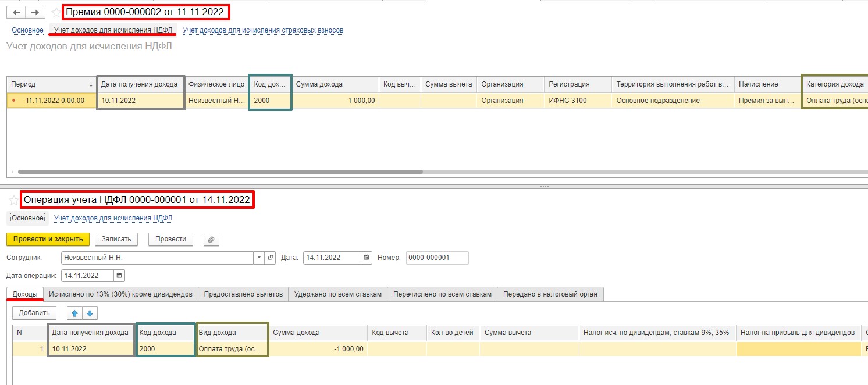The width and height of the screenshot is (868, 385).
Task: Click into the Сотрудник input field
Action: (158, 258)
